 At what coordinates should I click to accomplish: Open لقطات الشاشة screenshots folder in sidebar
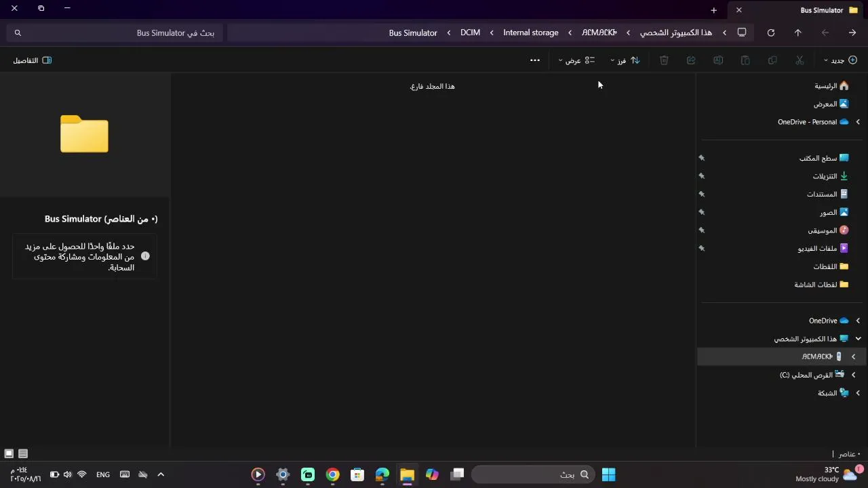821,285
